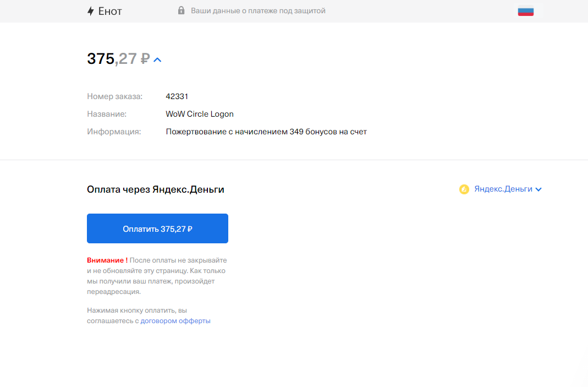Click the 375,27 ₽ total amount
The width and height of the screenshot is (588, 387).
(x=118, y=59)
